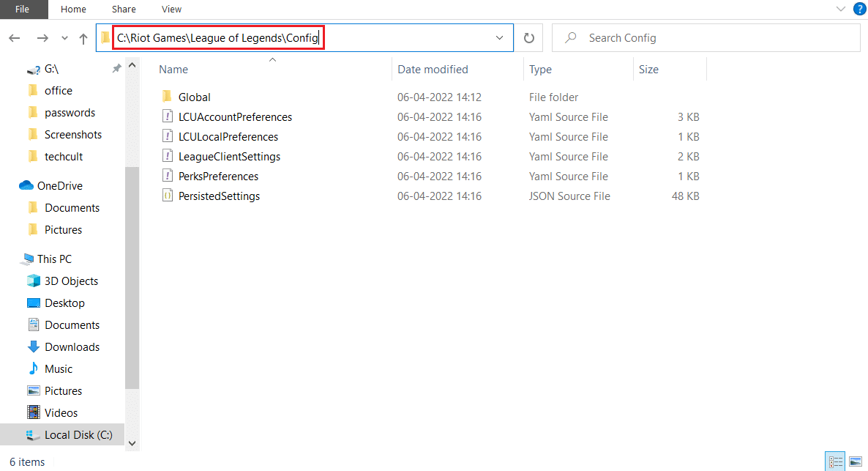
Task: Select the Global folder icon
Action: [167, 97]
